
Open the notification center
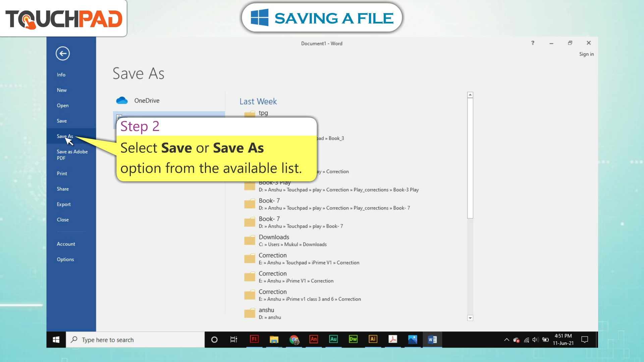click(x=585, y=340)
